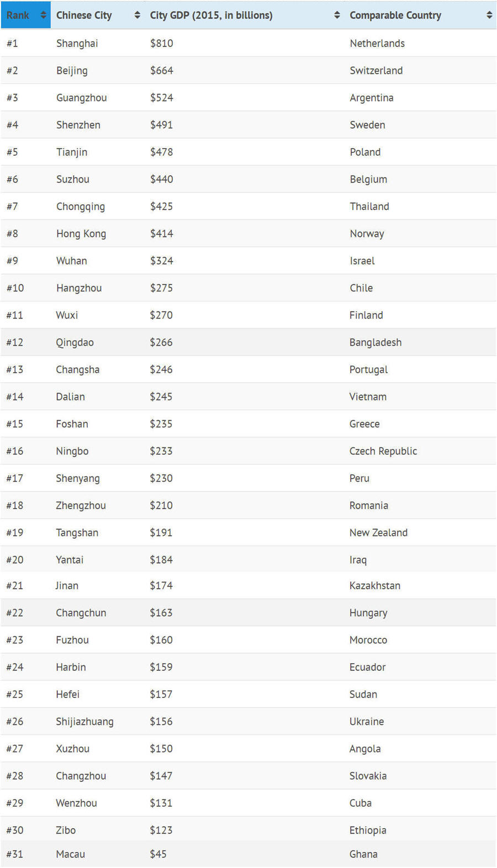Sort table by Rank header
Screen dimensions: 497x868
[18, 15]
